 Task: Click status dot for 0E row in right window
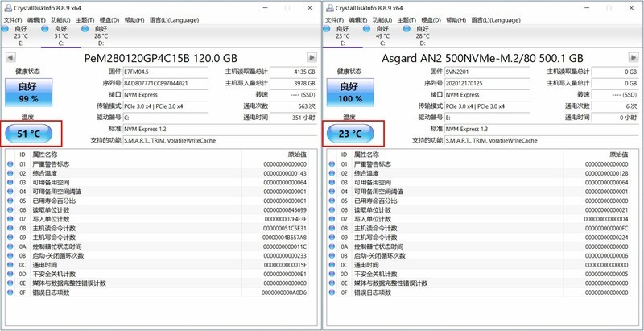pyautogui.click(x=332, y=283)
